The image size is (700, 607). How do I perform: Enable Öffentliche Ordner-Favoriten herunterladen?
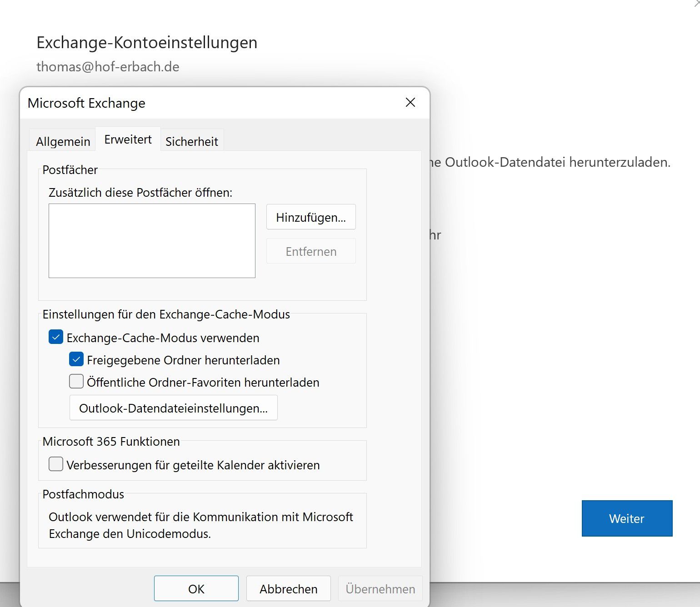(76, 381)
